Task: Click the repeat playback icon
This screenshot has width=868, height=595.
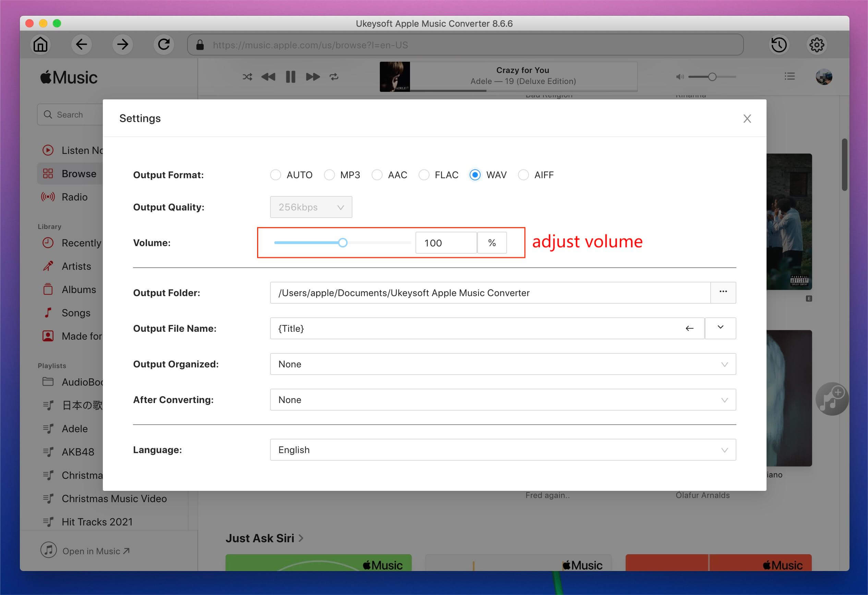Action: coord(334,76)
